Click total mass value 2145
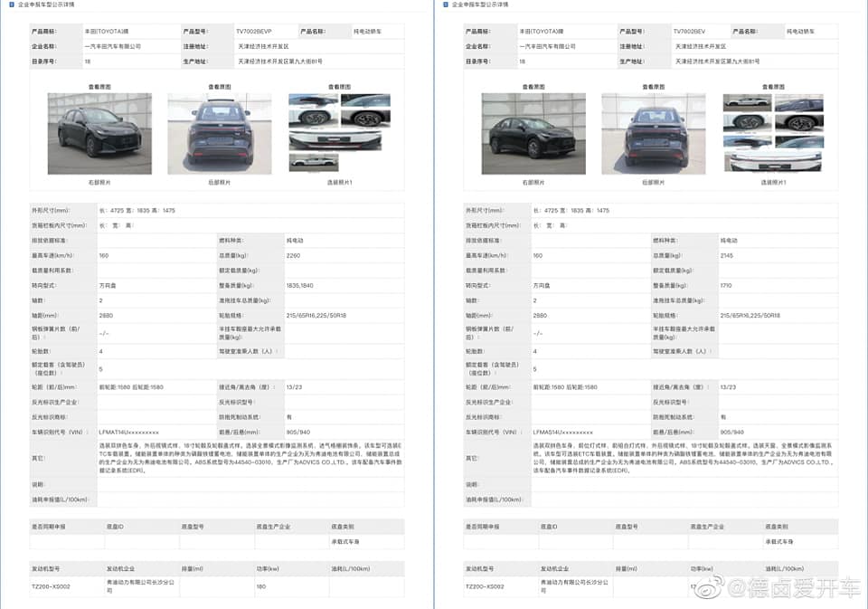This screenshot has height=609, width=868. click(x=727, y=255)
